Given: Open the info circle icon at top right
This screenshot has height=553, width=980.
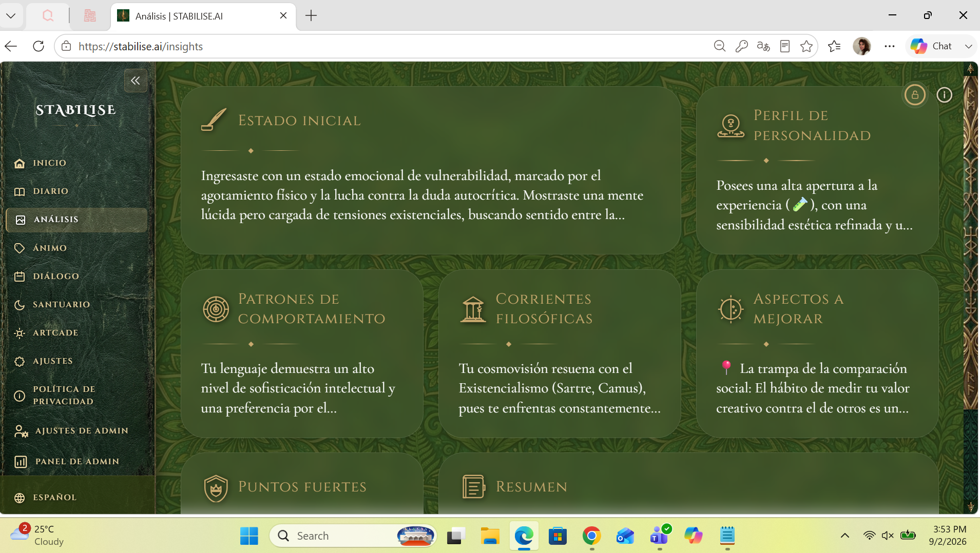Looking at the screenshot, I should [945, 95].
